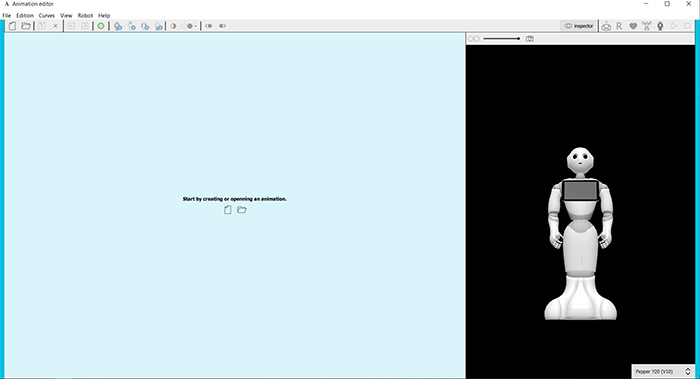Click the heart icon in the right toolbar
Image resolution: width=700 pixels, height=379 pixels.
(633, 26)
